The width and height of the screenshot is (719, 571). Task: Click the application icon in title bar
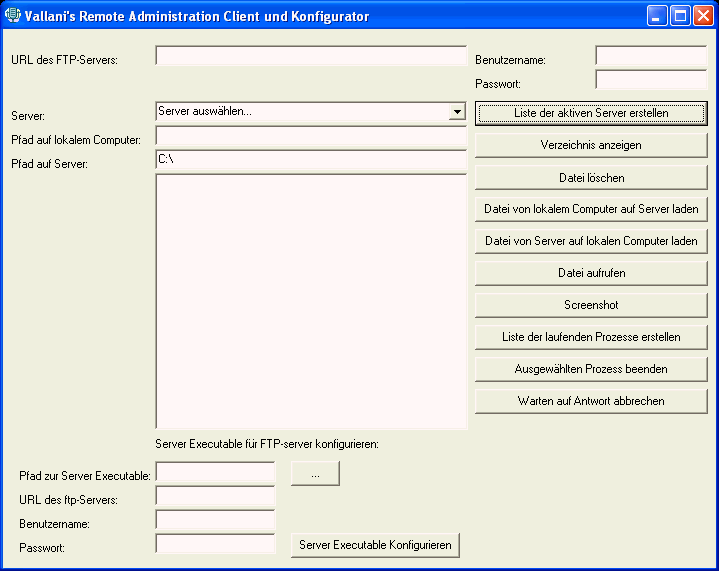[13, 15]
